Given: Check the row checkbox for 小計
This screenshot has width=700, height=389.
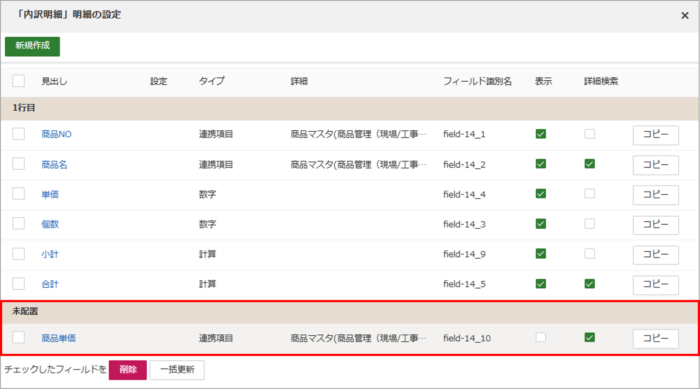Looking at the screenshot, I should (18, 253).
